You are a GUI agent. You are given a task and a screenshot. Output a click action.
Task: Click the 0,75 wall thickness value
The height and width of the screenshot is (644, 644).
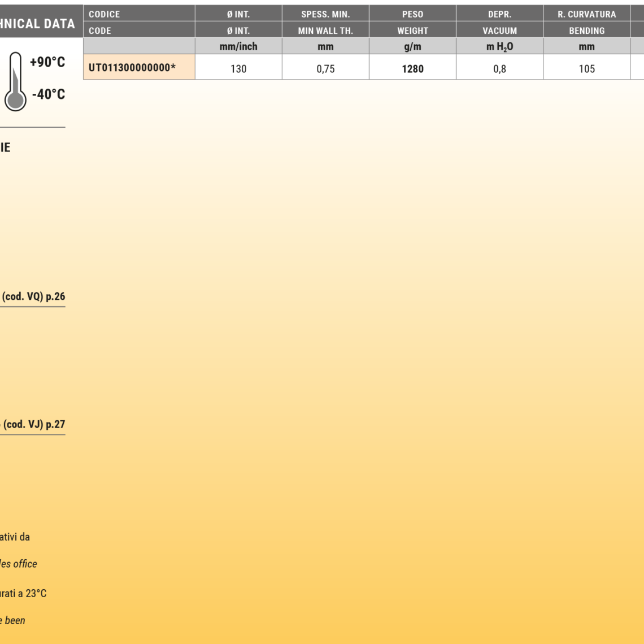pyautogui.click(x=325, y=69)
